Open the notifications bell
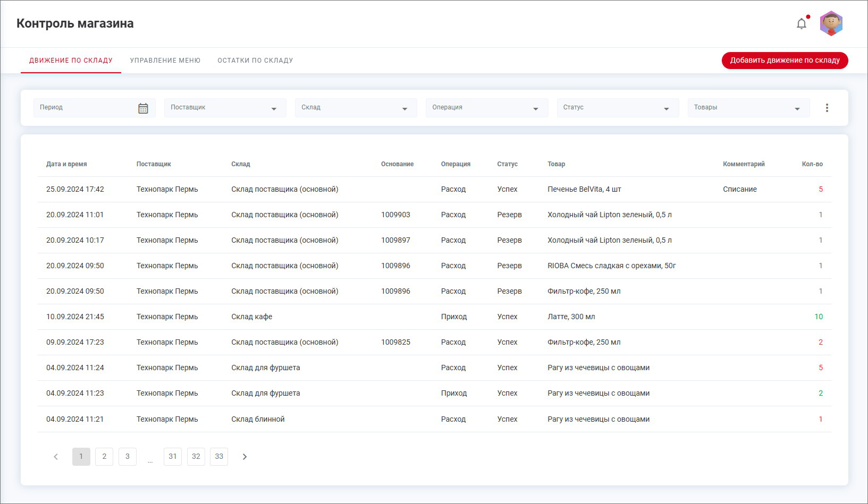The width and height of the screenshot is (868, 504). coord(801,24)
